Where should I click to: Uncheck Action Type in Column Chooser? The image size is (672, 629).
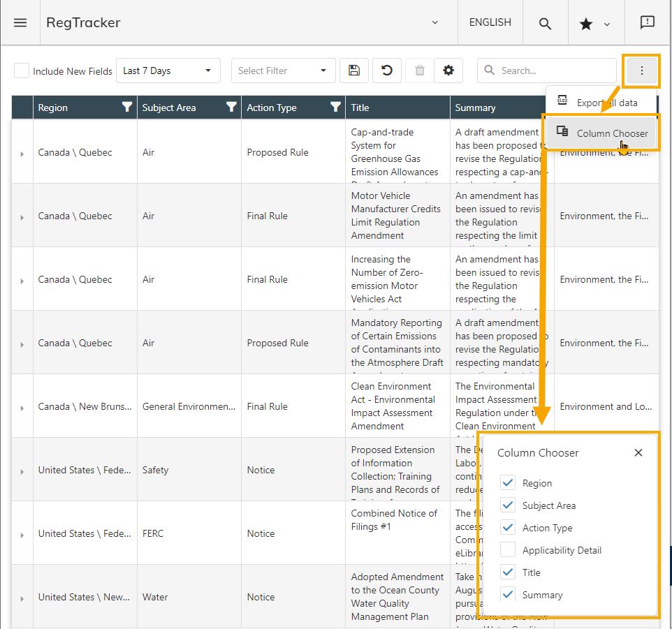(508, 527)
